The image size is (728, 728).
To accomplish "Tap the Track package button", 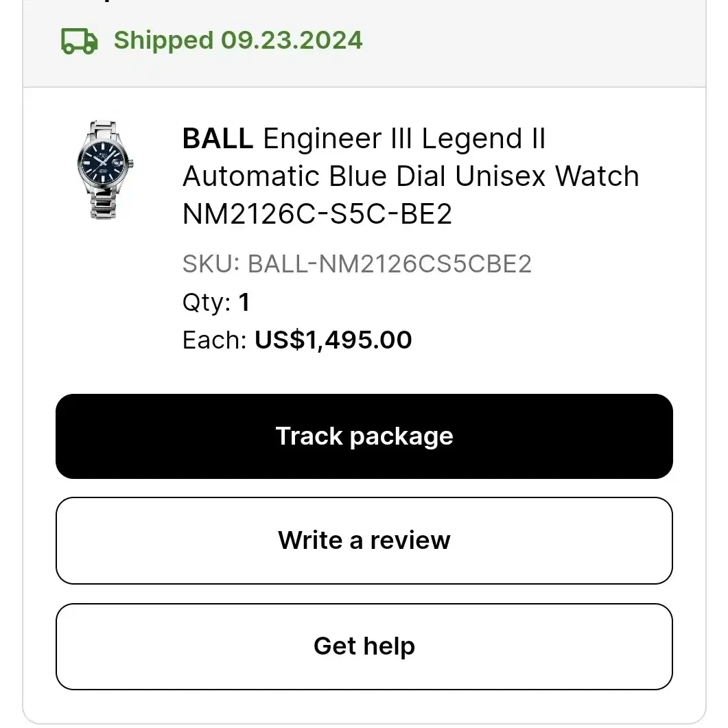I will [364, 436].
